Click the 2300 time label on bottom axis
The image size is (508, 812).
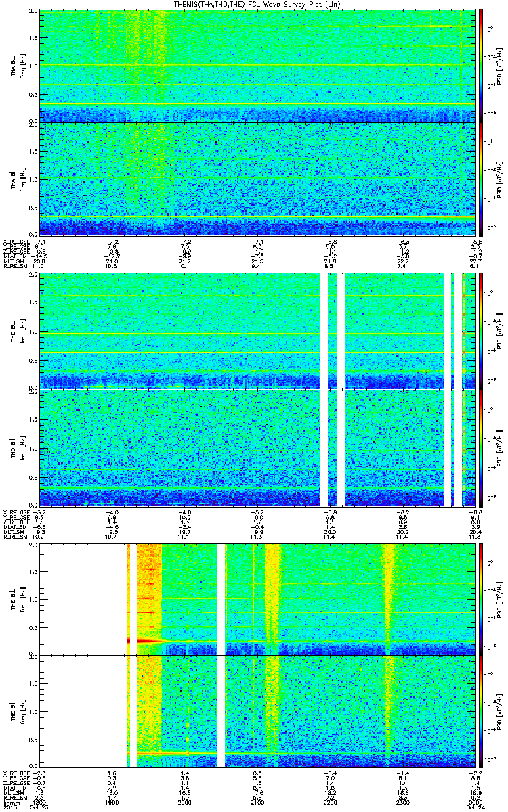point(402,803)
